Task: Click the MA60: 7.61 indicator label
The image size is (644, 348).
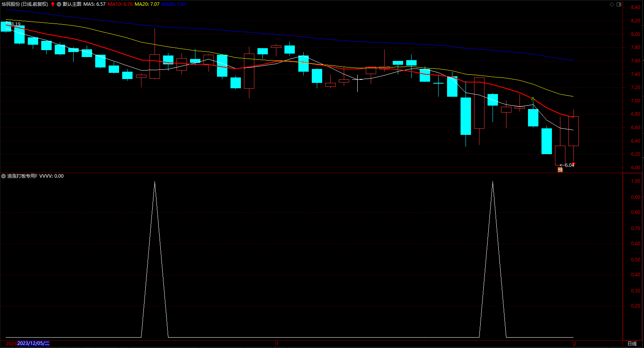Action: (174, 4)
